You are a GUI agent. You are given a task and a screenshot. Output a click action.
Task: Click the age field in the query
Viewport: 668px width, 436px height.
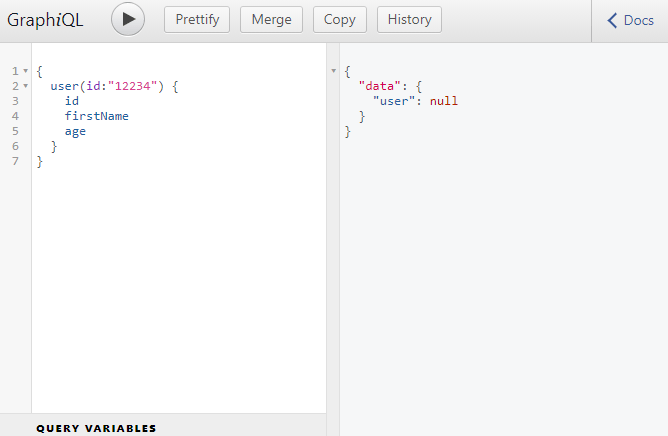pyautogui.click(x=75, y=131)
